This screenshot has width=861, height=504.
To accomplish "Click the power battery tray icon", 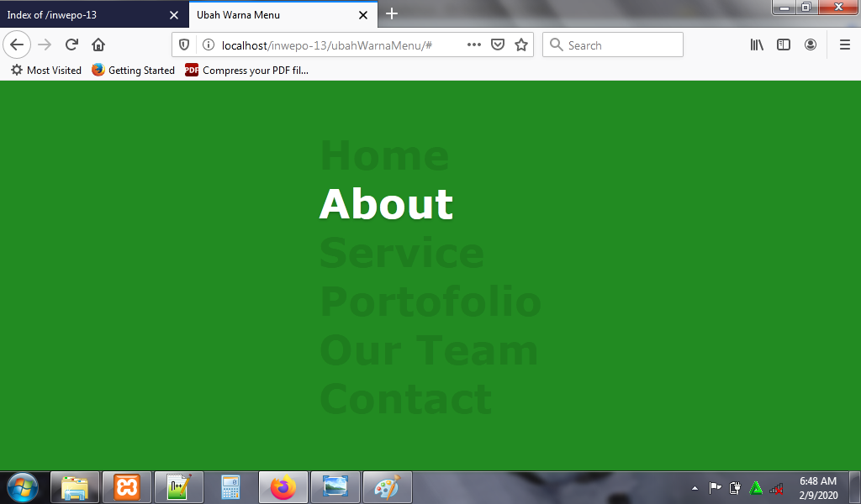I will [x=735, y=487].
